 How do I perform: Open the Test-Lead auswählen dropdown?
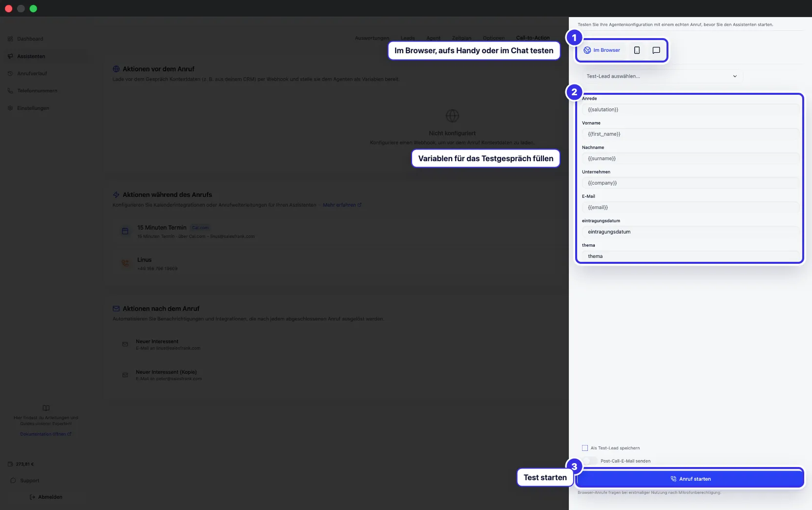(662, 76)
